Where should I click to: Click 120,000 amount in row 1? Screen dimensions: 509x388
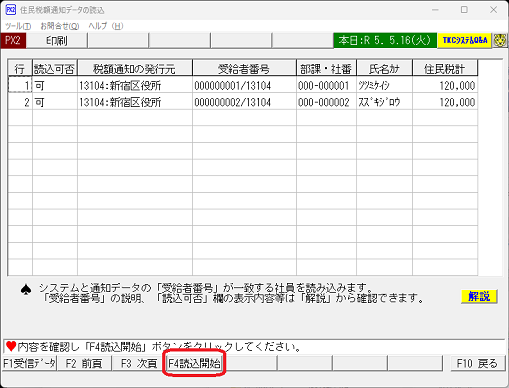pos(445,85)
